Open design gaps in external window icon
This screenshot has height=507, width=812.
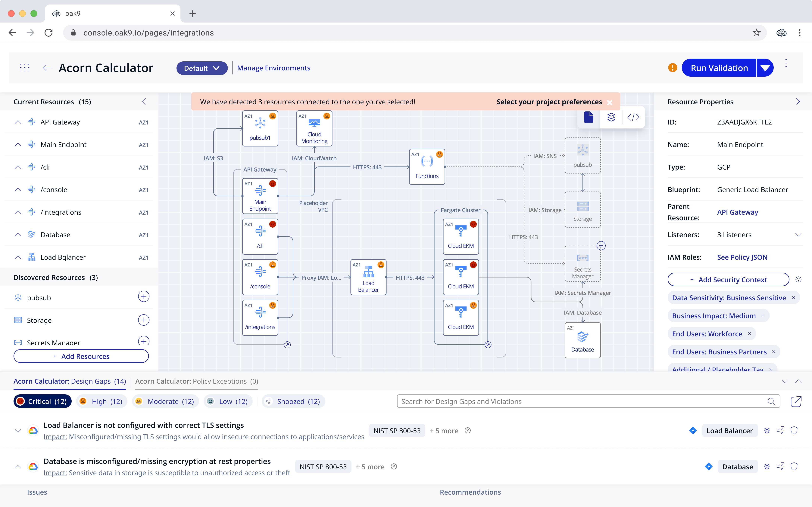point(796,401)
